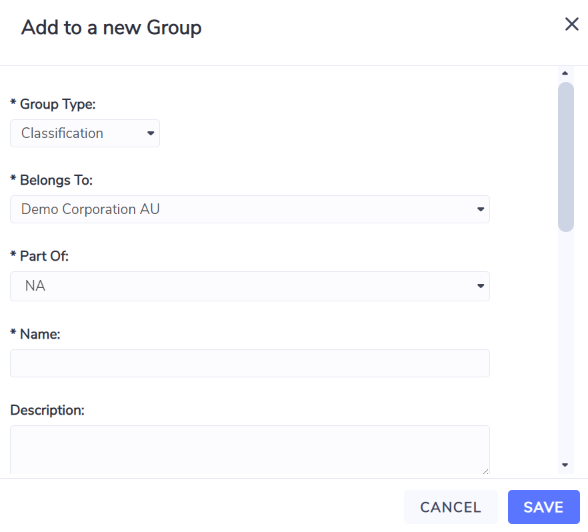Click the Group Type field label
The width and height of the screenshot is (588, 532).
[53, 104]
